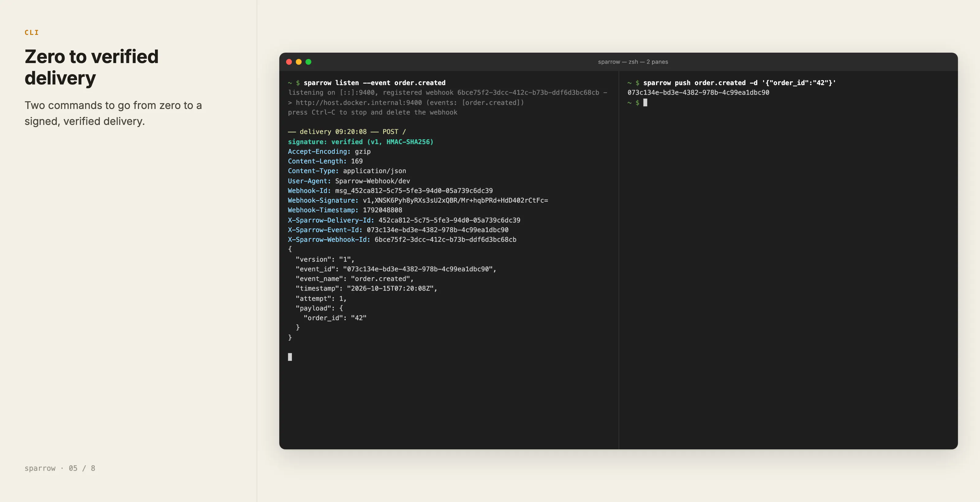Click the green zoom dot in terminal titlebar
This screenshot has height=502, width=980.
pos(308,62)
